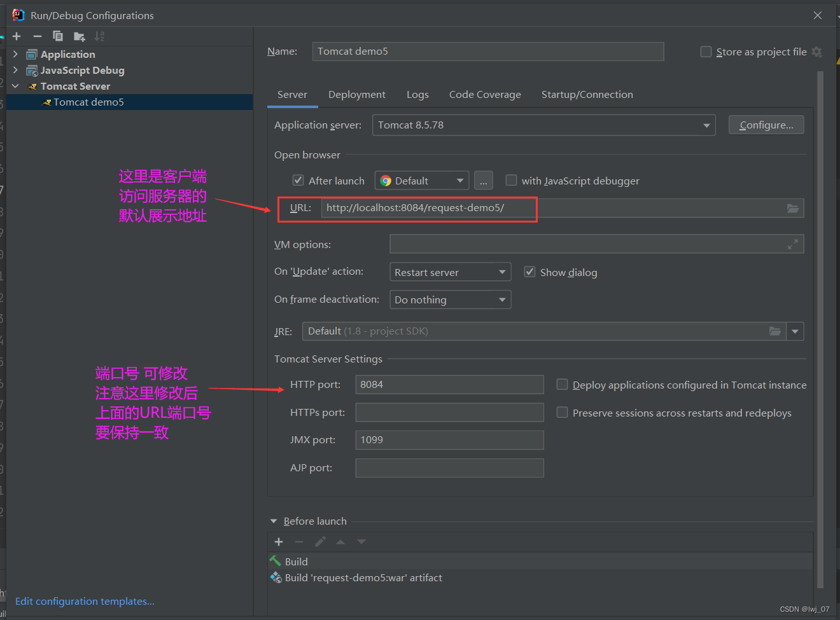
Task: Browse folder icon in URL field
Action: (793, 208)
